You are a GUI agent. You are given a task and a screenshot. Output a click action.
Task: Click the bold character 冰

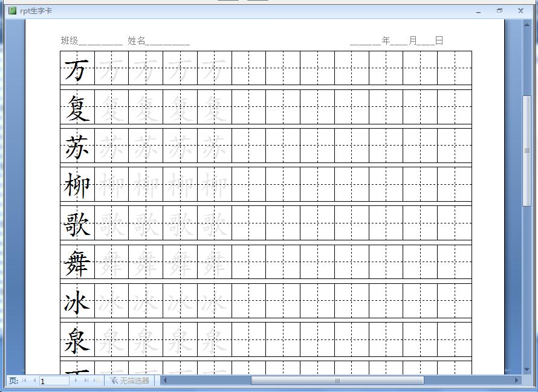(77, 302)
